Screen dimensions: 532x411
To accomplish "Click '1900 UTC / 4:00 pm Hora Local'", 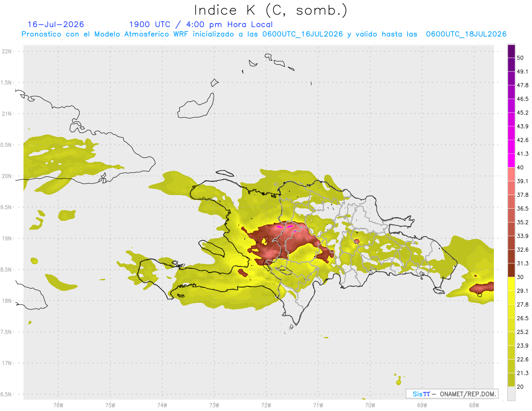I will click(201, 24).
